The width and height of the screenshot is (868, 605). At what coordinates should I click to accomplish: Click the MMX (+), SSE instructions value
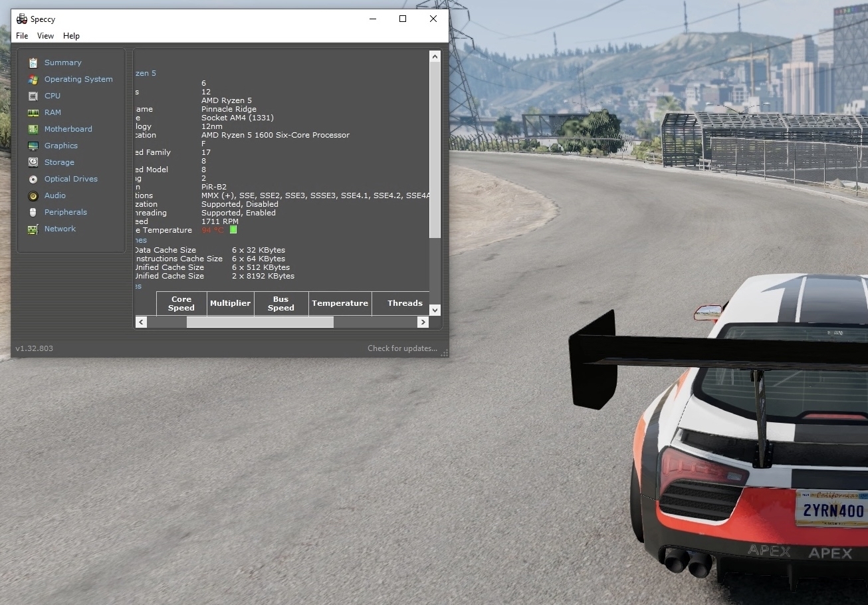pyautogui.click(x=315, y=195)
